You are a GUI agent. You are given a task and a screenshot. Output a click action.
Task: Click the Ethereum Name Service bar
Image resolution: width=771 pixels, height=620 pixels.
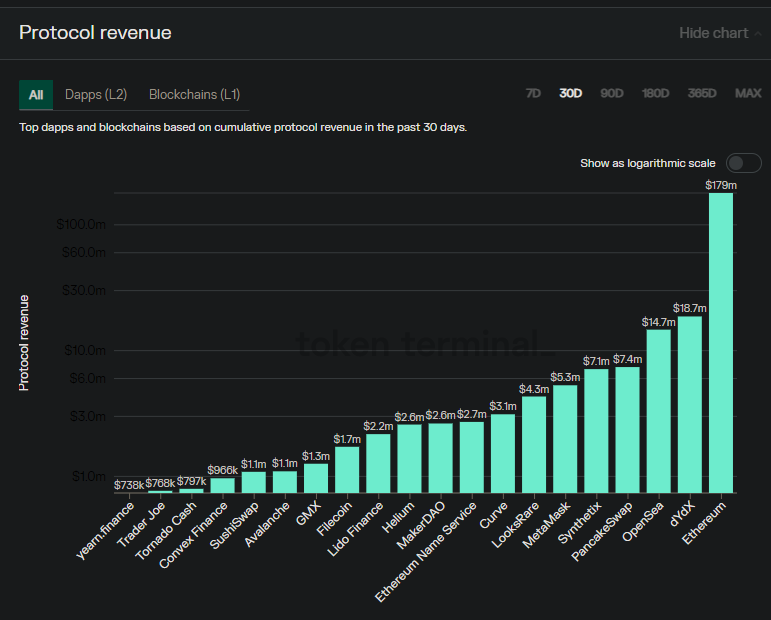coord(472,457)
